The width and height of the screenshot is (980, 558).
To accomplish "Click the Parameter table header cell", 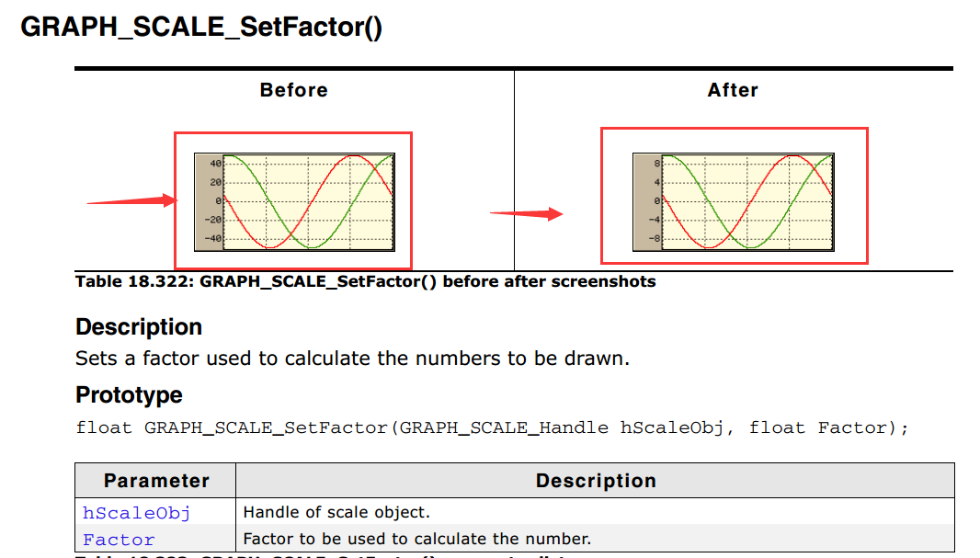I will [156, 481].
